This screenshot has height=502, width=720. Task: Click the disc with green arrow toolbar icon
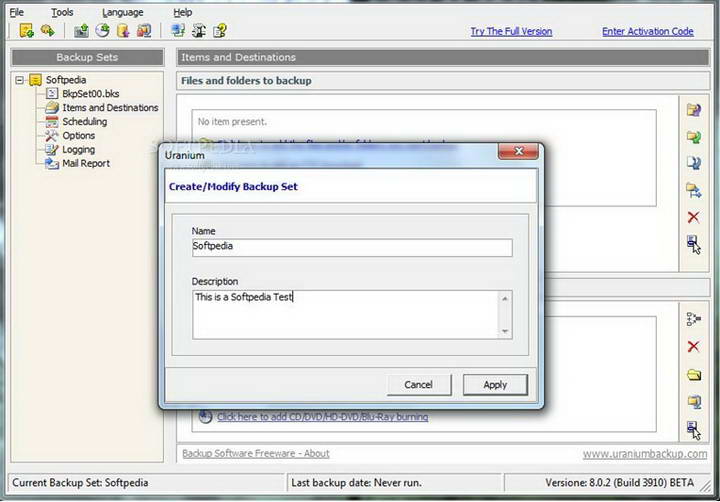[x=102, y=31]
